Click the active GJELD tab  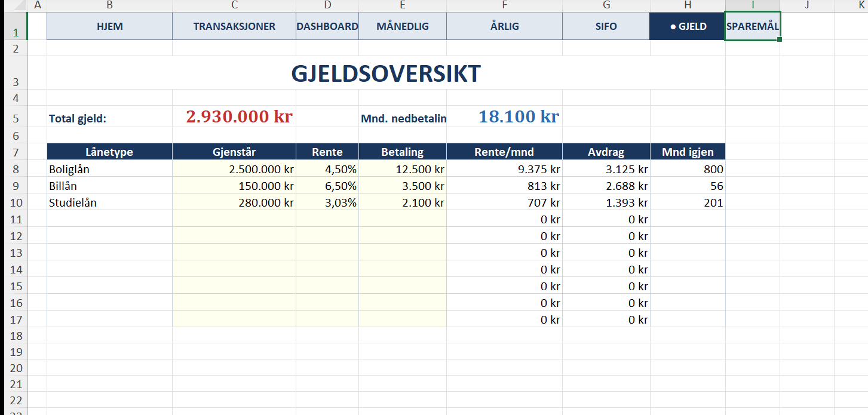point(688,26)
